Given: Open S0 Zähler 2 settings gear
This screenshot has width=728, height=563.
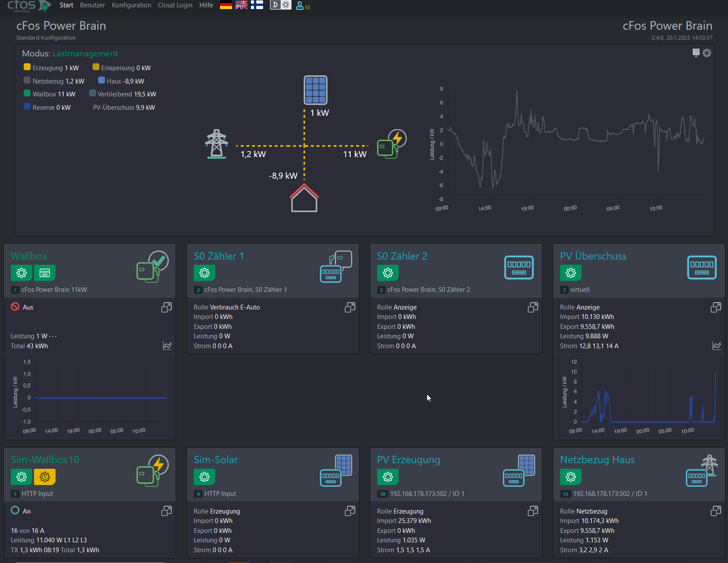Looking at the screenshot, I should point(388,273).
